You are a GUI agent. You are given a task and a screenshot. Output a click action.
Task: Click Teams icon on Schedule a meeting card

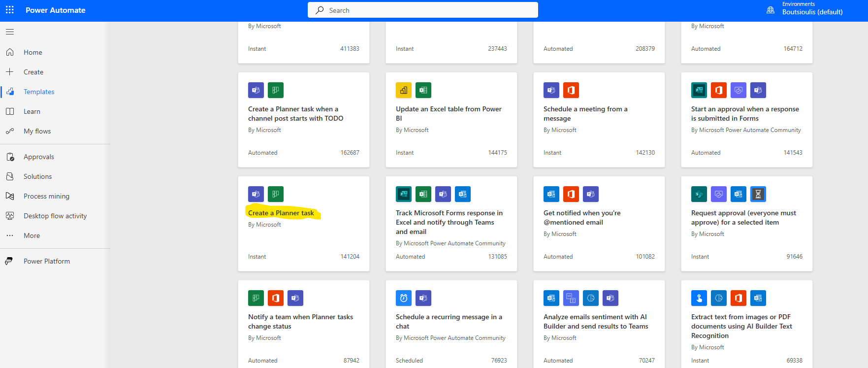pyautogui.click(x=551, y=90)
